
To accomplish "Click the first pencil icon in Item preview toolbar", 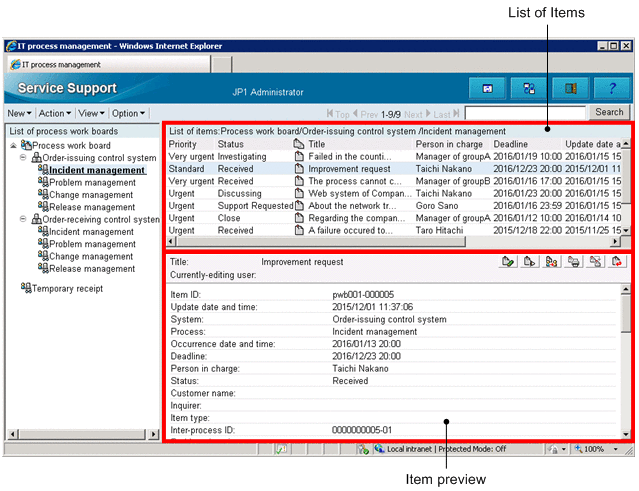I will [x=509, y=262].
